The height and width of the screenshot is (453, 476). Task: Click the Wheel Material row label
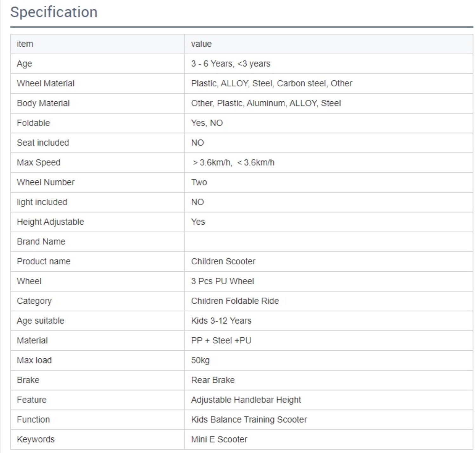click(45, 83)
